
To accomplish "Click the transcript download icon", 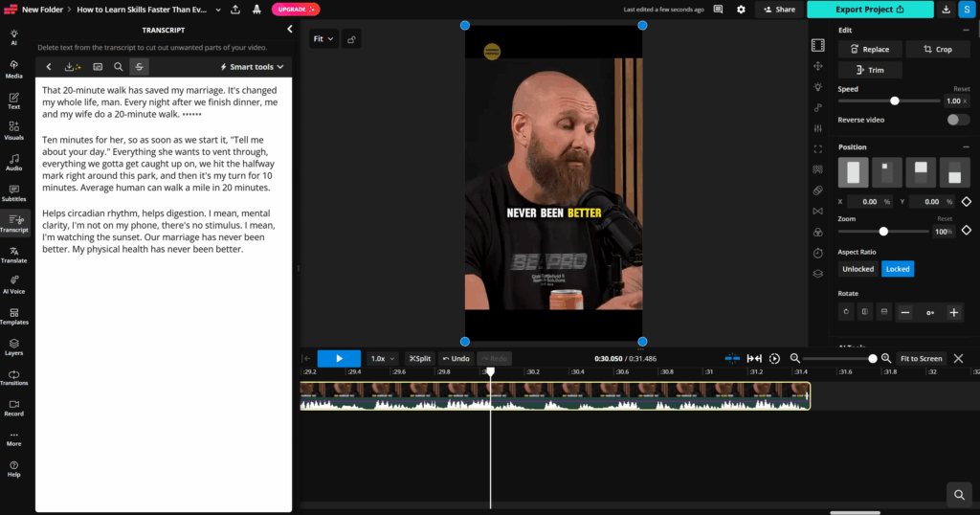I will point(73,67).
